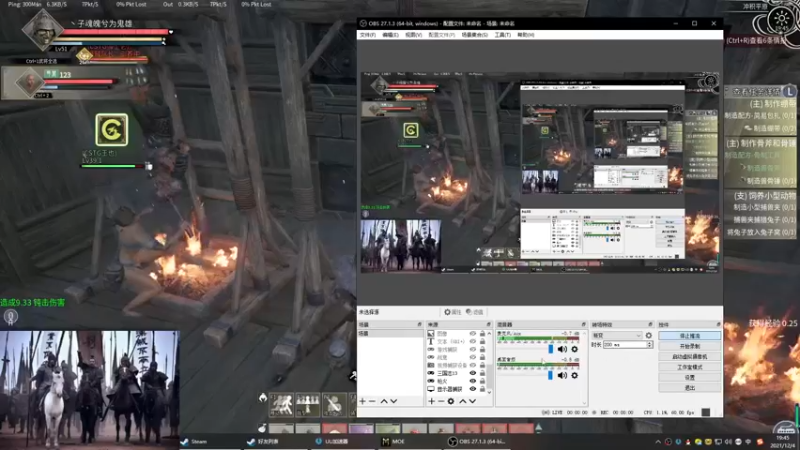
Task: Pop out the scene transitions dock panel
Action: [650, 324]
